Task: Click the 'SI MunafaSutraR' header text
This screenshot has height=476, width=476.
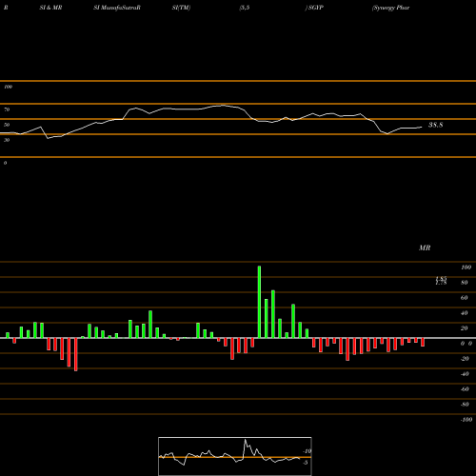Action: (117, 8)
